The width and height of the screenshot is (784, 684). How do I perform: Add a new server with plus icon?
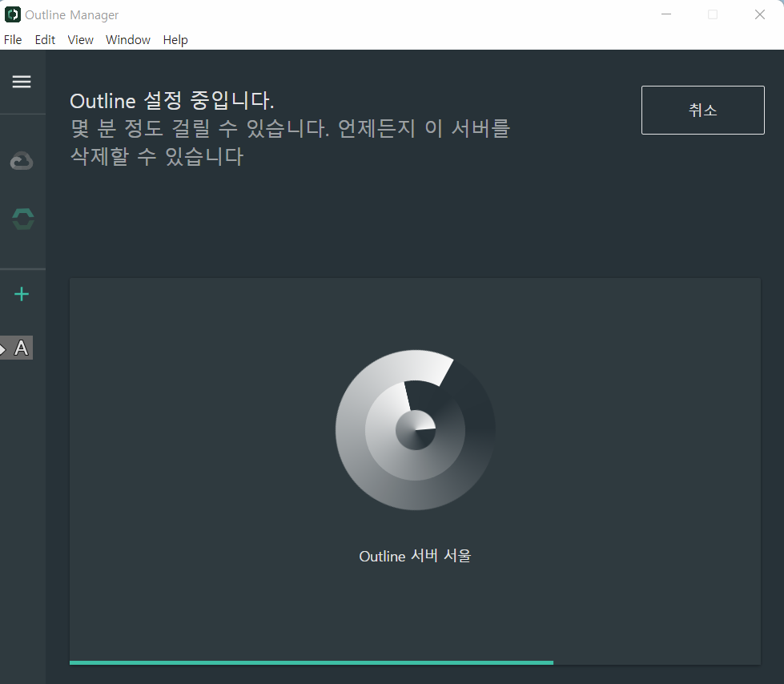click(x=22, y=294)
